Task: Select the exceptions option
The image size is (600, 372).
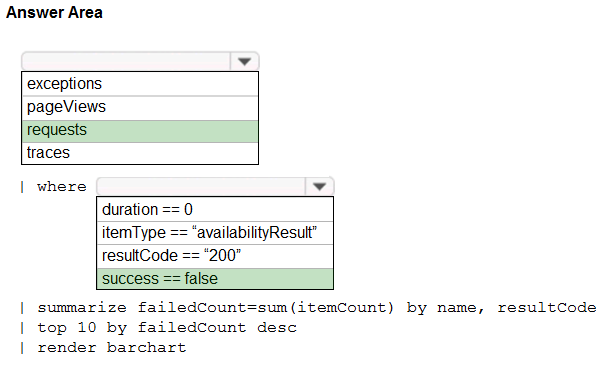Action: pos(140,84)
